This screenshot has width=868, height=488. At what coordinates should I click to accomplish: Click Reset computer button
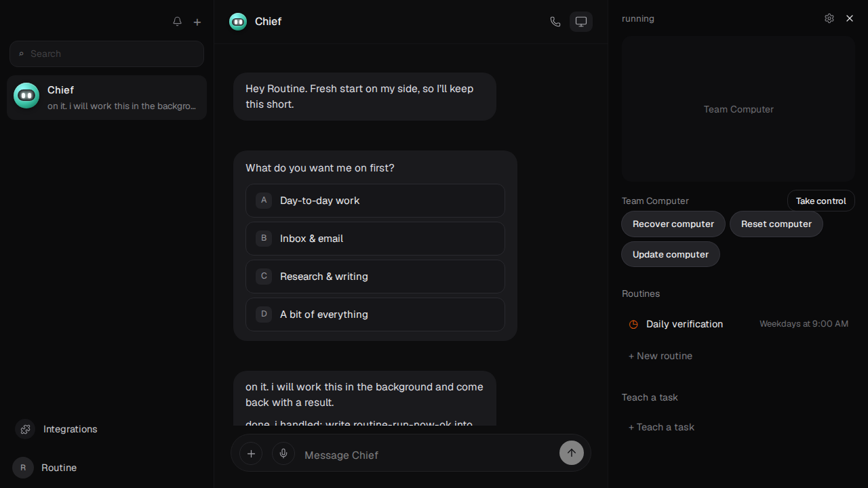pyautogui.click(x=776, y=224)
